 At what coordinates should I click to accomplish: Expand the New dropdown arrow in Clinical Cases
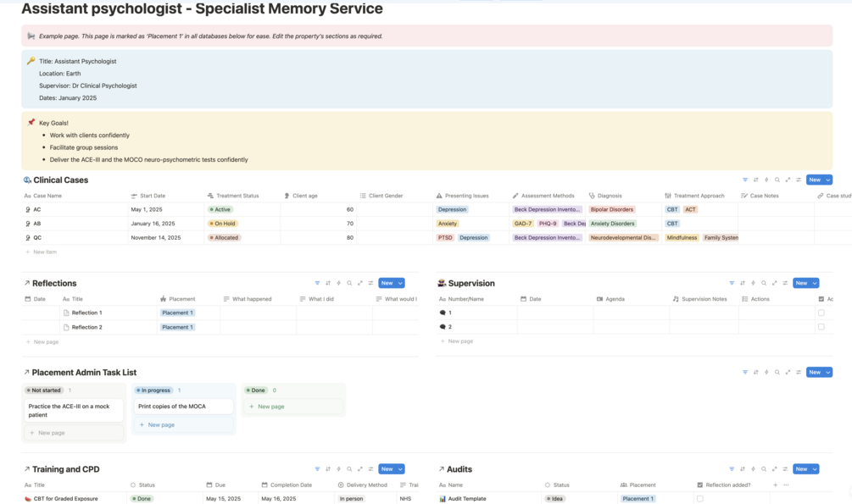click(828, 180)
